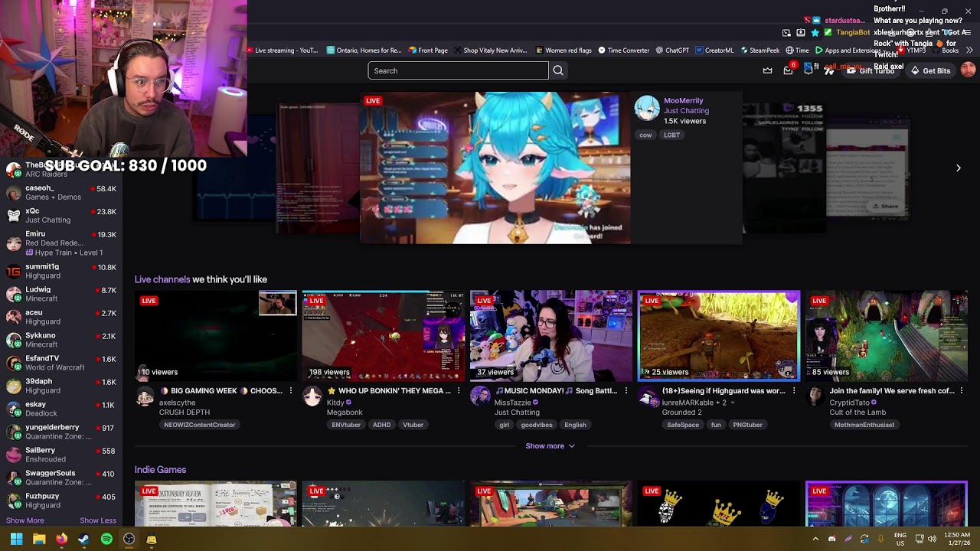Click the SafeSpace tag
980x551 pixels.
[683, 425]
